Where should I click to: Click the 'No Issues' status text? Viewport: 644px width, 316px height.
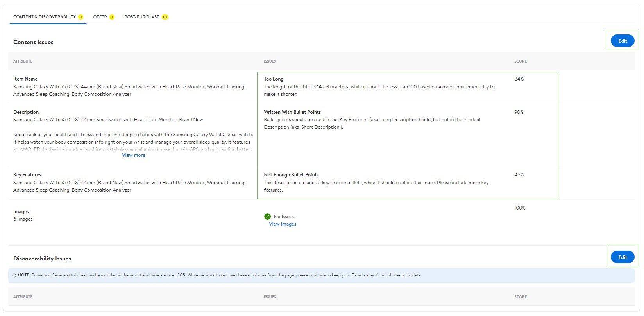click(284, 217)
